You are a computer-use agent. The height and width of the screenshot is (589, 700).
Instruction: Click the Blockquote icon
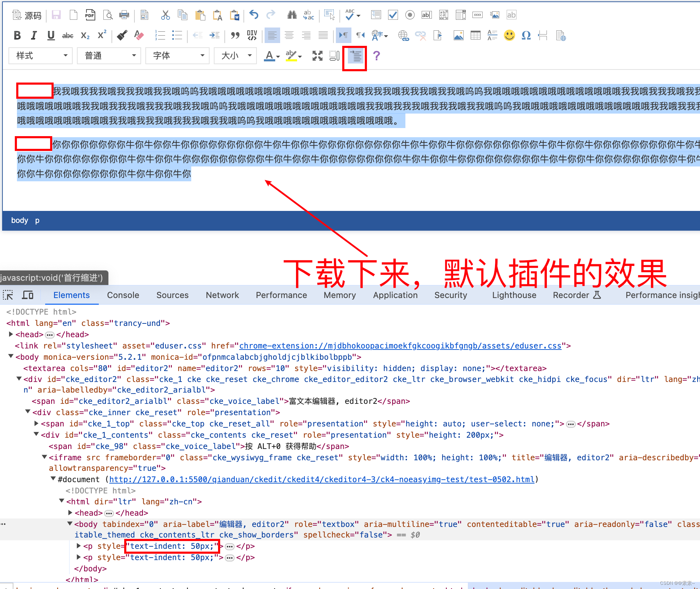click(x=235, y=35)
